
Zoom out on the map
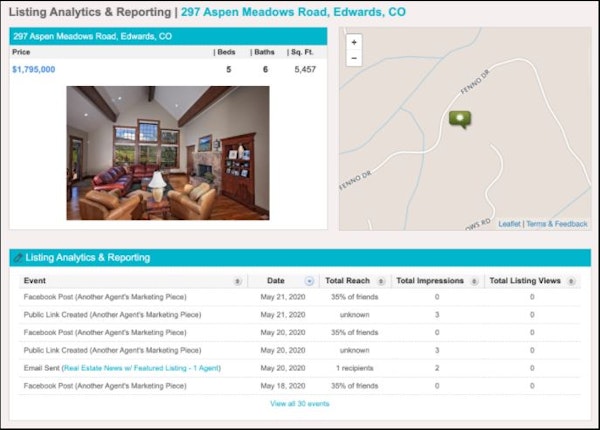[x=354, y=59]
